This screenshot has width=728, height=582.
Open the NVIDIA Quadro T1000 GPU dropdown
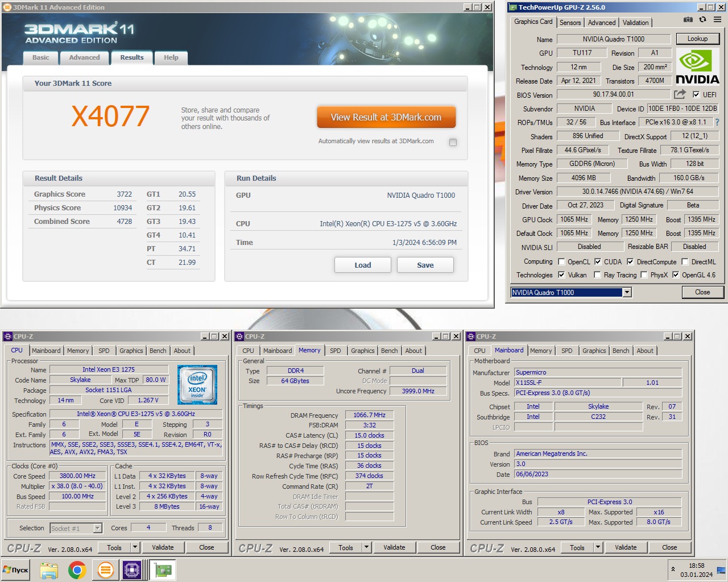coord(627,292)
